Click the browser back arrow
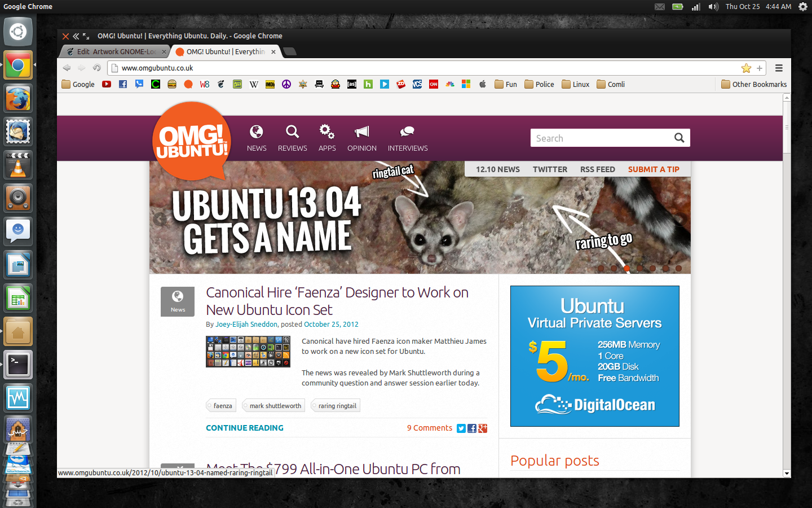The width and height of the screenshot is (812, 508). (67, 68)
